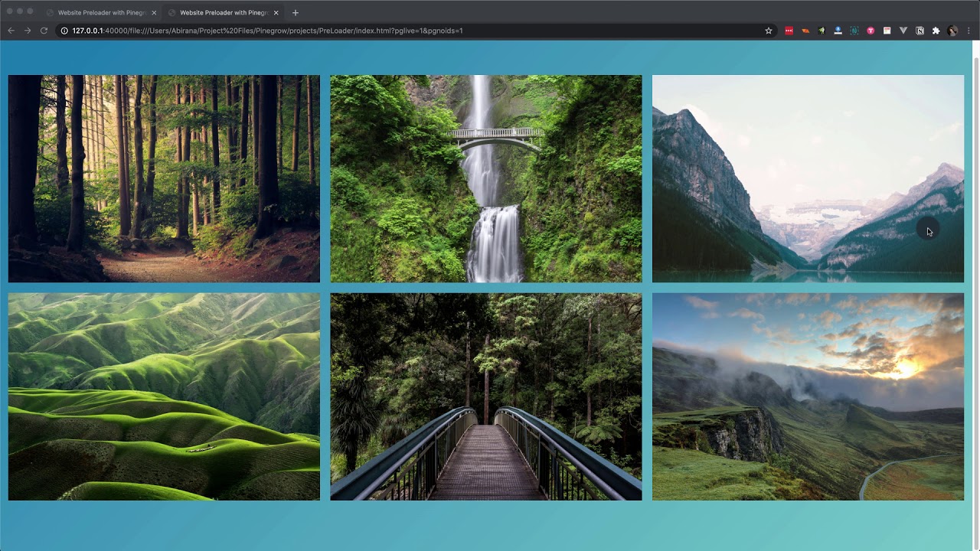Open the waterfall with bridge photo

(486, 178)
